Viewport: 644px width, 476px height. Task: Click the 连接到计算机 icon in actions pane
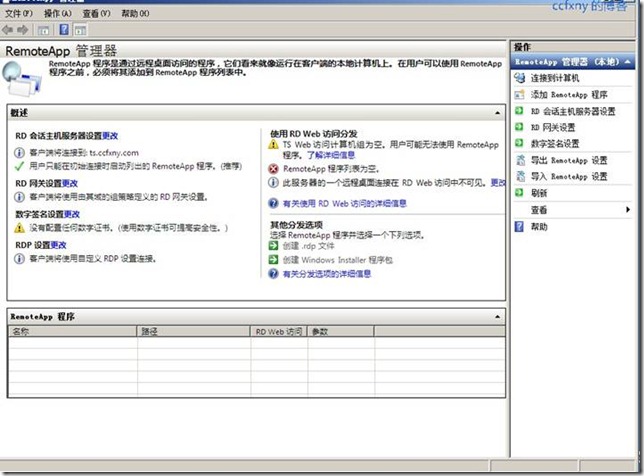520,78
